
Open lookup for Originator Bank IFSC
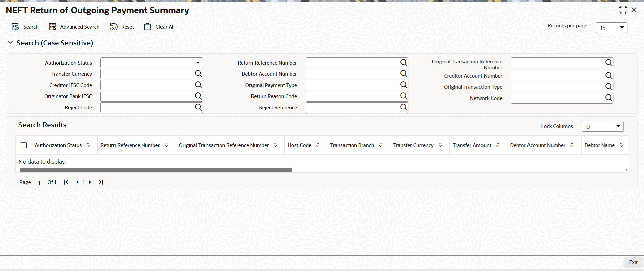pos(198,96)
